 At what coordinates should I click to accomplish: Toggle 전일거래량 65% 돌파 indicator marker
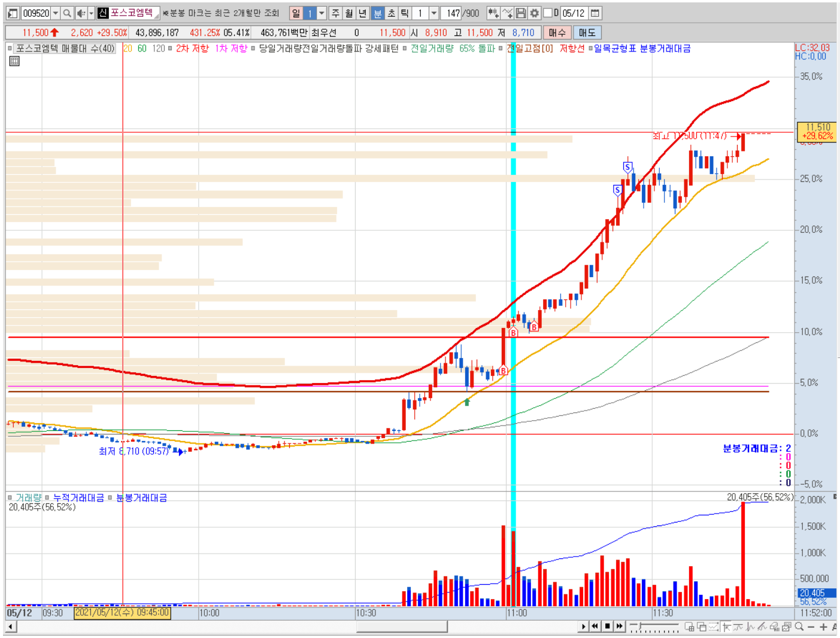click(x=405, y=48)
